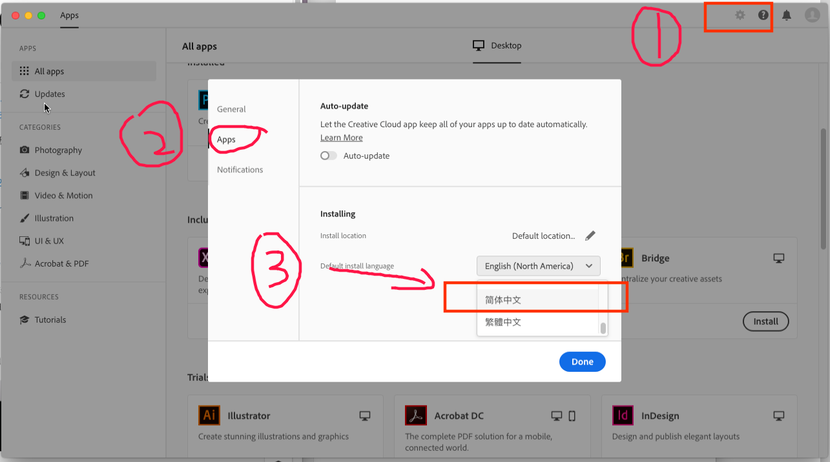
Task: Click the Illustrator Ai app icon
Action: click(x=209, y=415)
